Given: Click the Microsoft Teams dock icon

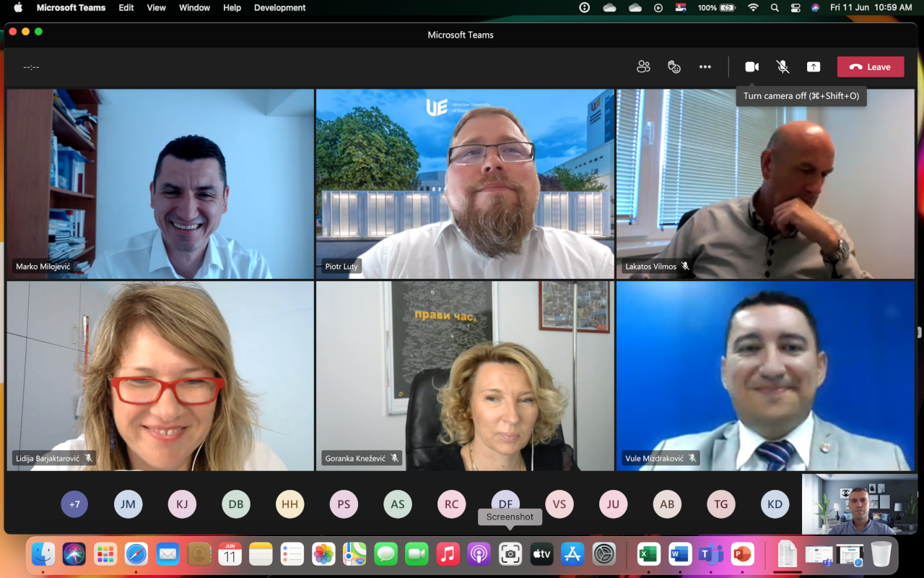Looking at the screenshot, I should (x=711, y=554).
